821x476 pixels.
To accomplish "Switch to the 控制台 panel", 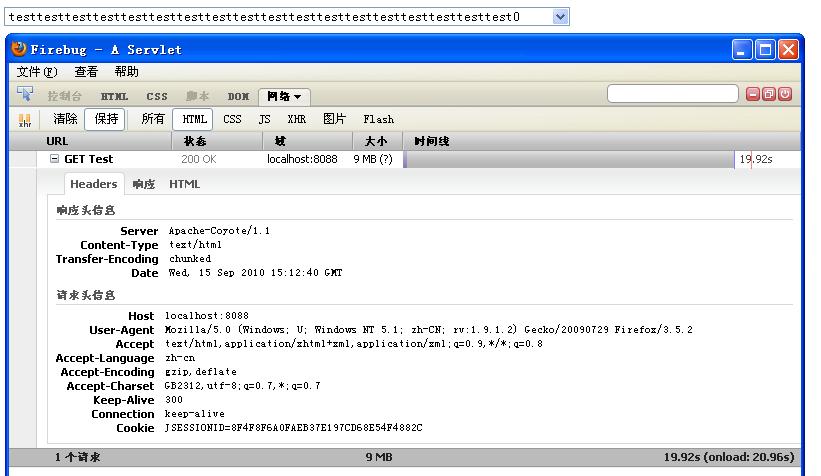I will [x=64, y=96].
